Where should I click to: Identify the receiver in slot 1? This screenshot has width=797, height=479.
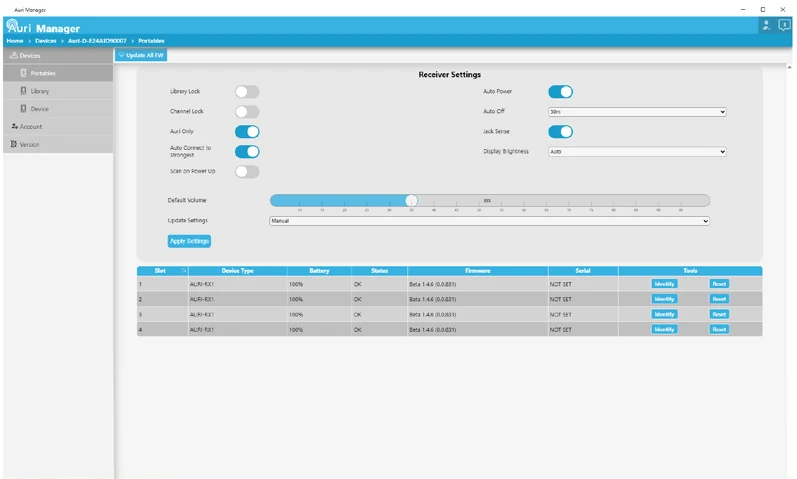coord(664,284)
